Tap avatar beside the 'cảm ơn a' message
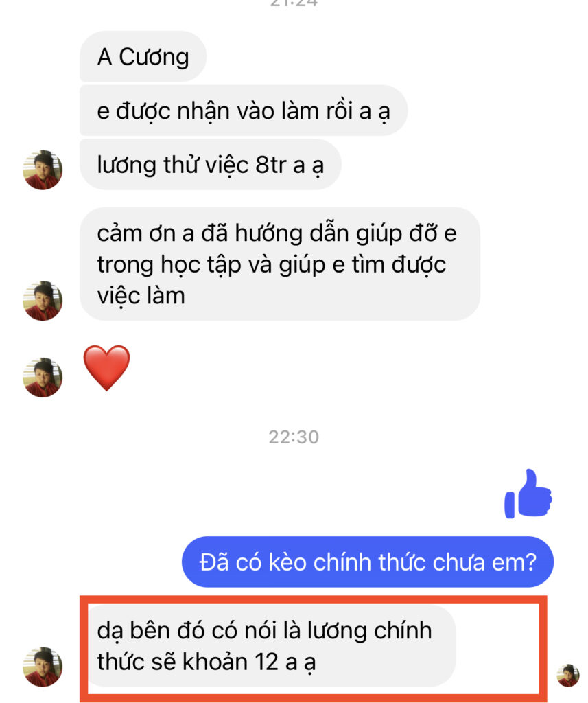Image resolution: width=588 pixels, height=703 pixels. click(x=43, y=301)
